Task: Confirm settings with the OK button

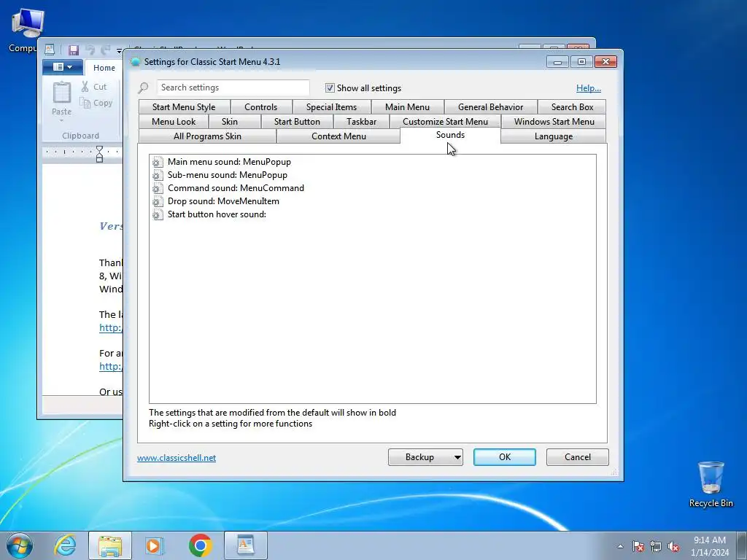Action: [505, 457]
